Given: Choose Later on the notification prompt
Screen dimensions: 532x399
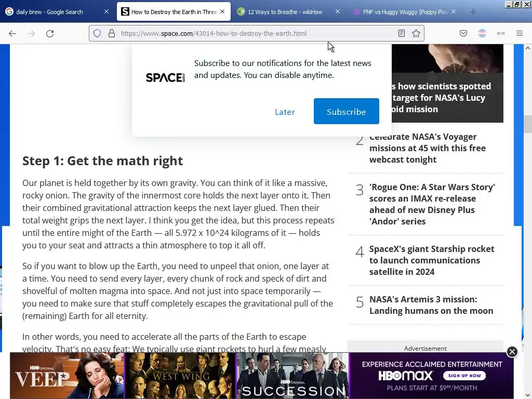Looking at the screenshot, I should point(285,112).
